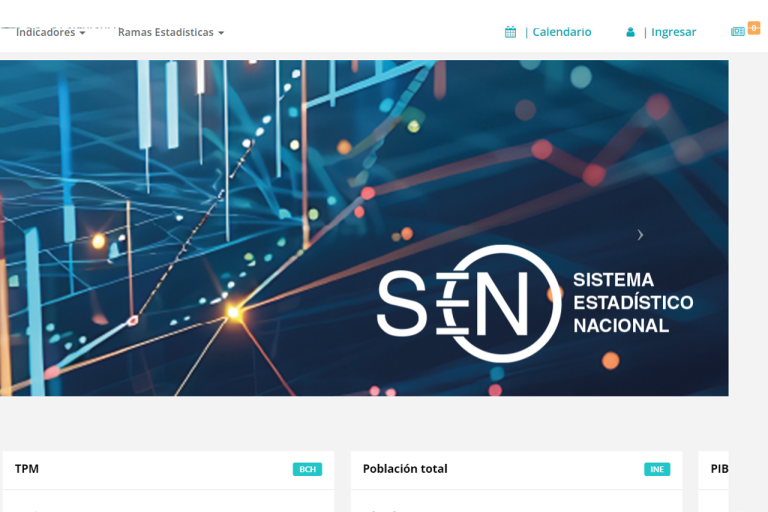Expand the Ramas Estadísticas dropdown menu
The width and height of the screenshot is (768, 512).
(171, 32)
